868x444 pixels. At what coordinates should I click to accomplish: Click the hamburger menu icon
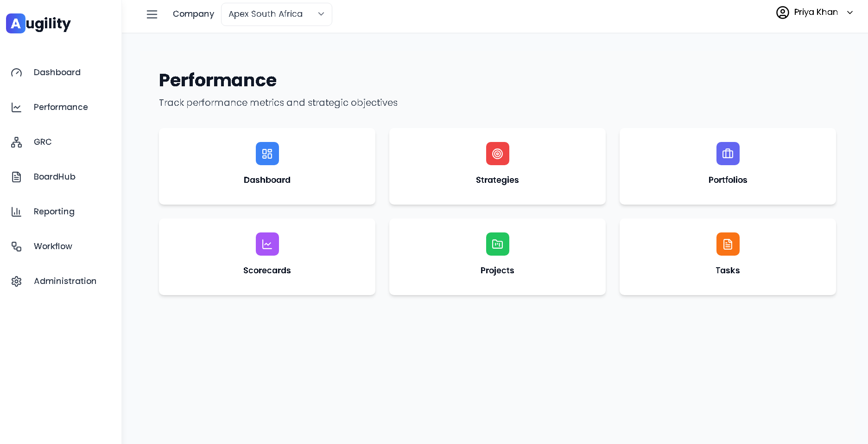tap(152, 14)
